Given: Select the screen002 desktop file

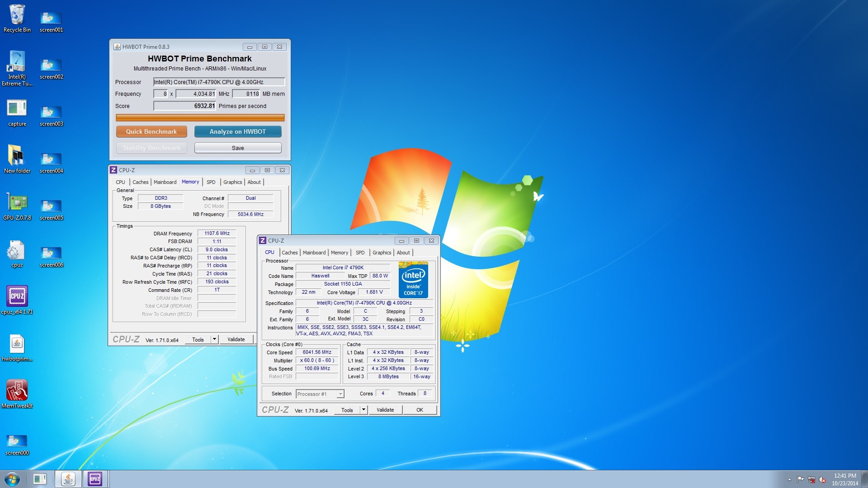Looking at the screenshot, I should [x=51, y=69].
